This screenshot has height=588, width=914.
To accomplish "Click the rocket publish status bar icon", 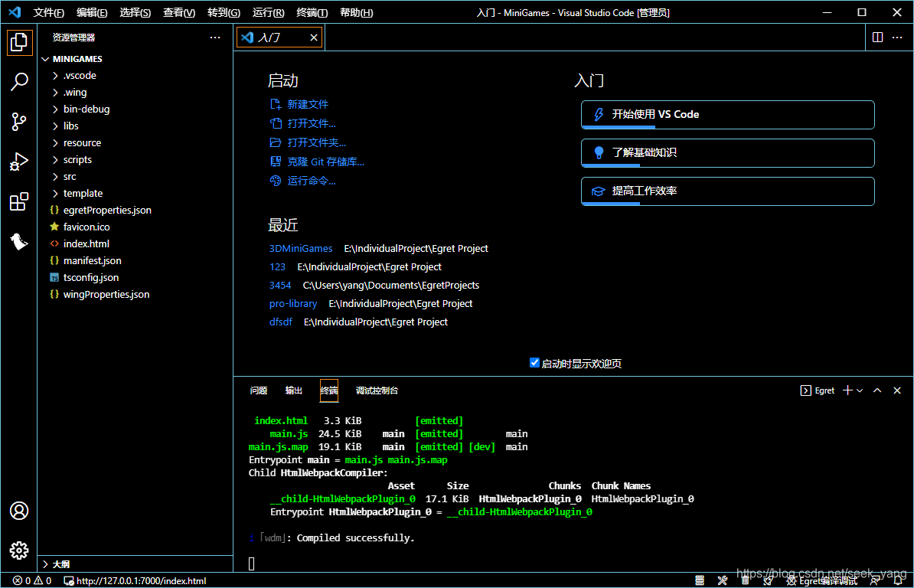I will point(768,580).
